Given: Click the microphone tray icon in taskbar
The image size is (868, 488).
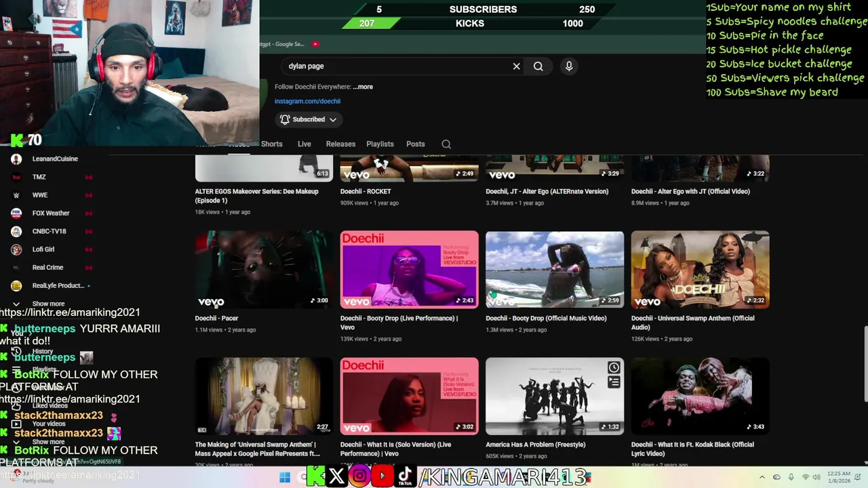Looking at the screenshot, I should [791, 477].
